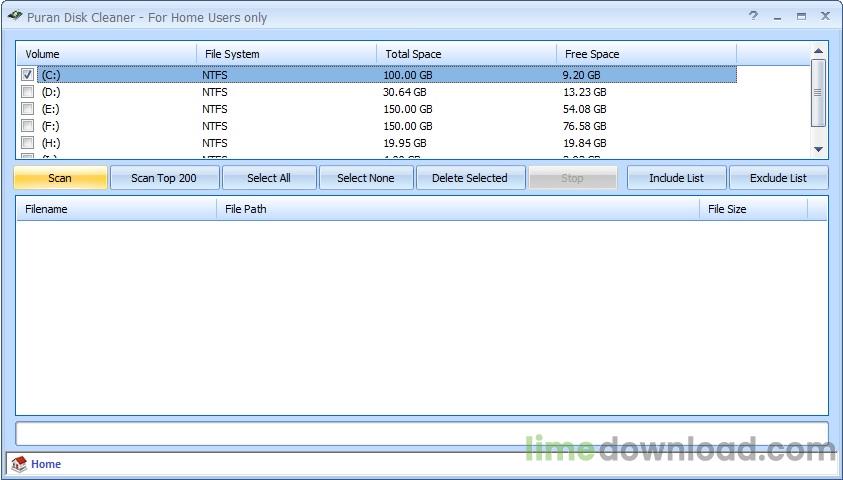Sort results by the File Path column header
This screenshot has width=843, height=480.
coord(458,209)
